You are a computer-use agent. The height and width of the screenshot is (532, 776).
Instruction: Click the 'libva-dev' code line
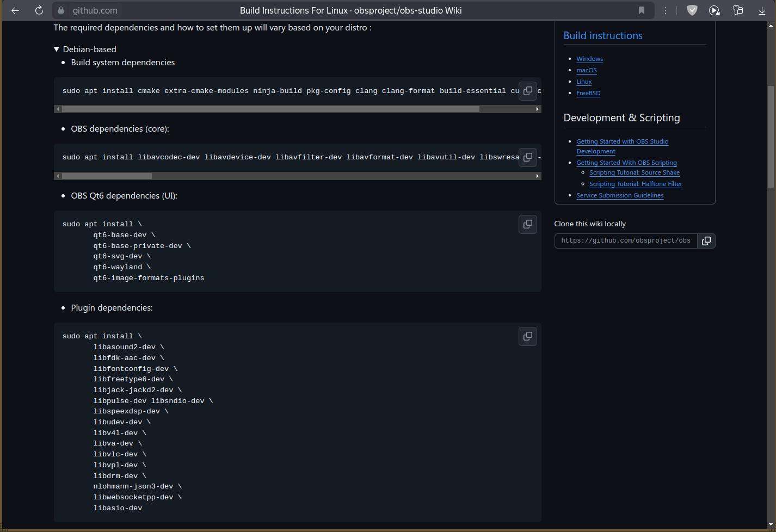(x=118, y=443)
